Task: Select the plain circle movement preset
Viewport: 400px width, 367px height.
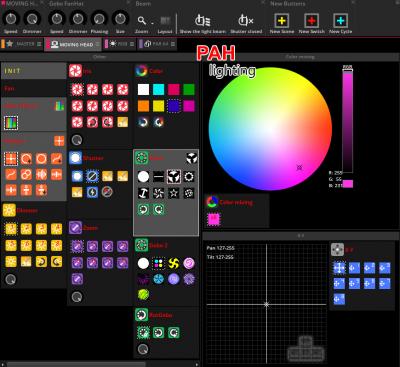Action: (41, 159)
